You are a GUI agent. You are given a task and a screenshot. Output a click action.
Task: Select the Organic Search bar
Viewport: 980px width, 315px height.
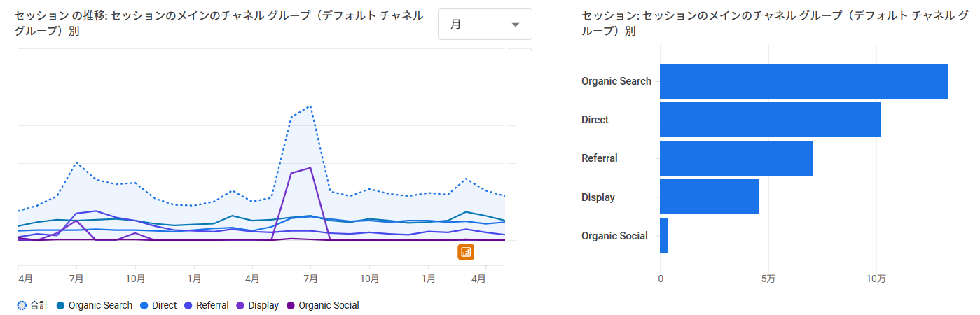[x=804, y=81]
